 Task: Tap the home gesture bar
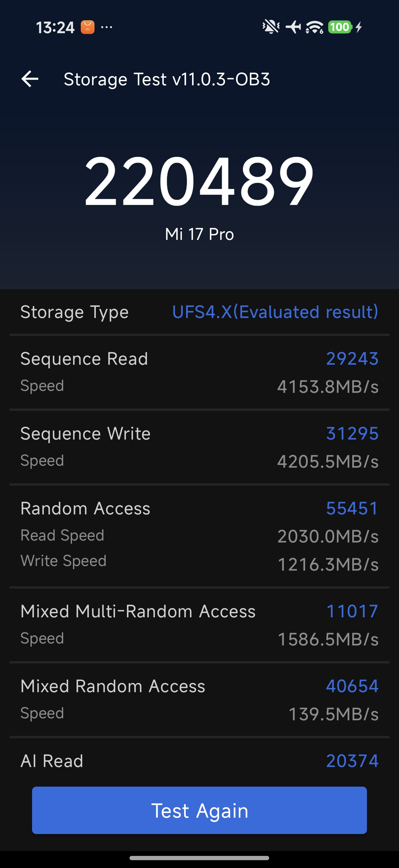(199, 858)
